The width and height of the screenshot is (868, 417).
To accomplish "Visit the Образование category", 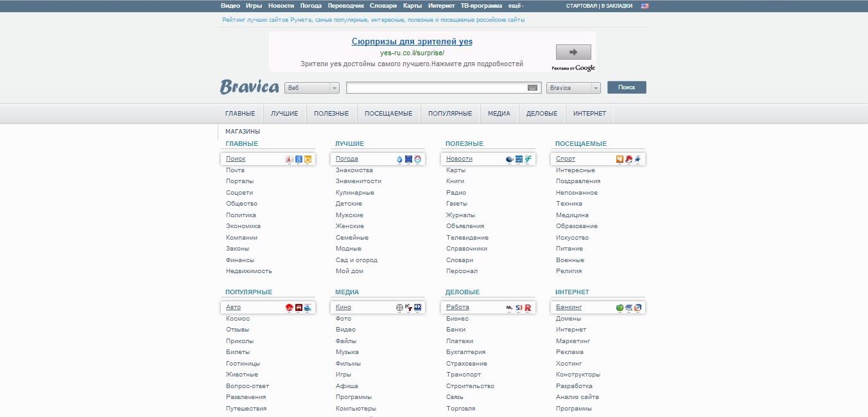I will (577, 226).
